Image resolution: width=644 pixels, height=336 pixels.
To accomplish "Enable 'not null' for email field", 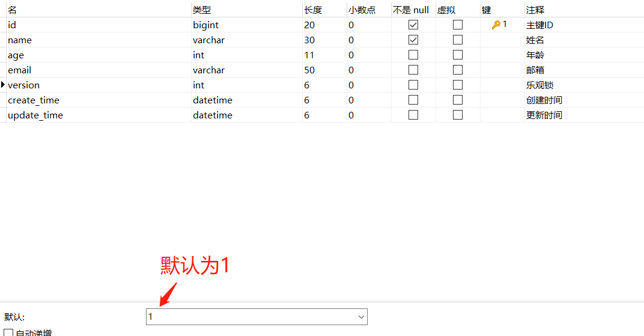I will pos(413,70).
